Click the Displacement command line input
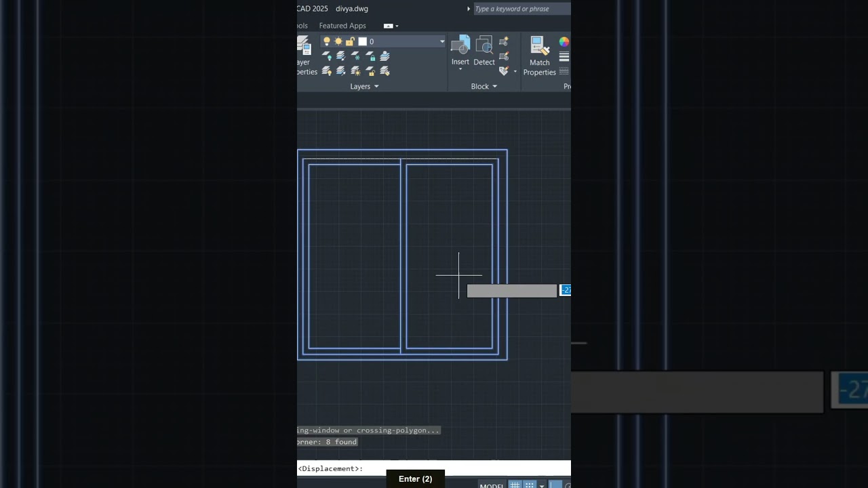 [x=434, y=468]
